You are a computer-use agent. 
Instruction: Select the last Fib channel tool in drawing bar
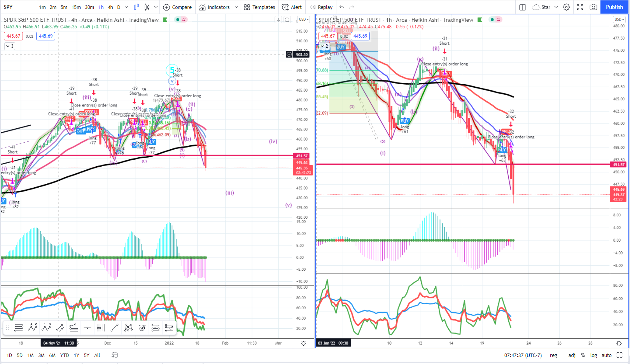[x=169, y=328]
